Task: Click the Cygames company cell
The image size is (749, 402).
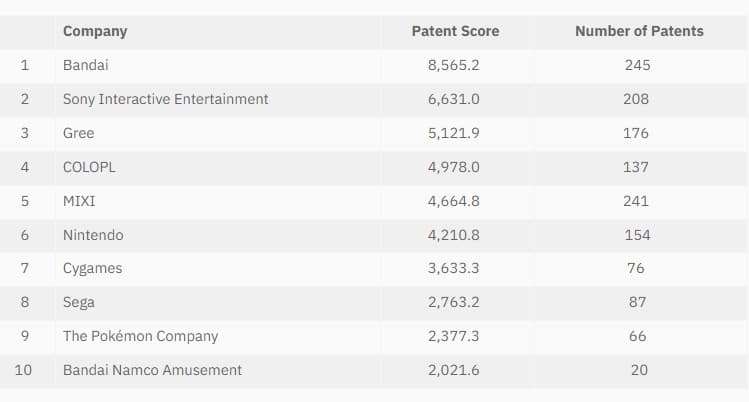Action: pyautogui.click(x=92, y=268)
